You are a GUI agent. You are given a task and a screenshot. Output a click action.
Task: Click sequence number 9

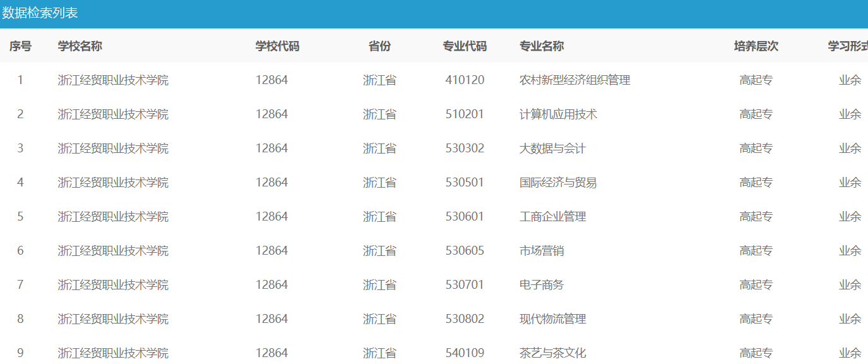coord(20,353)
